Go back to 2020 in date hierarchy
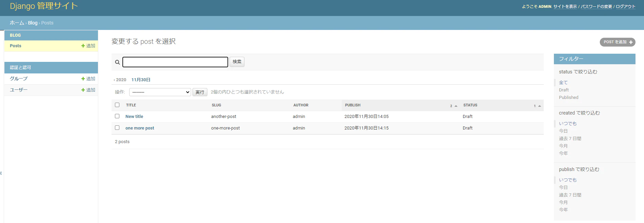 pos(120,80)
